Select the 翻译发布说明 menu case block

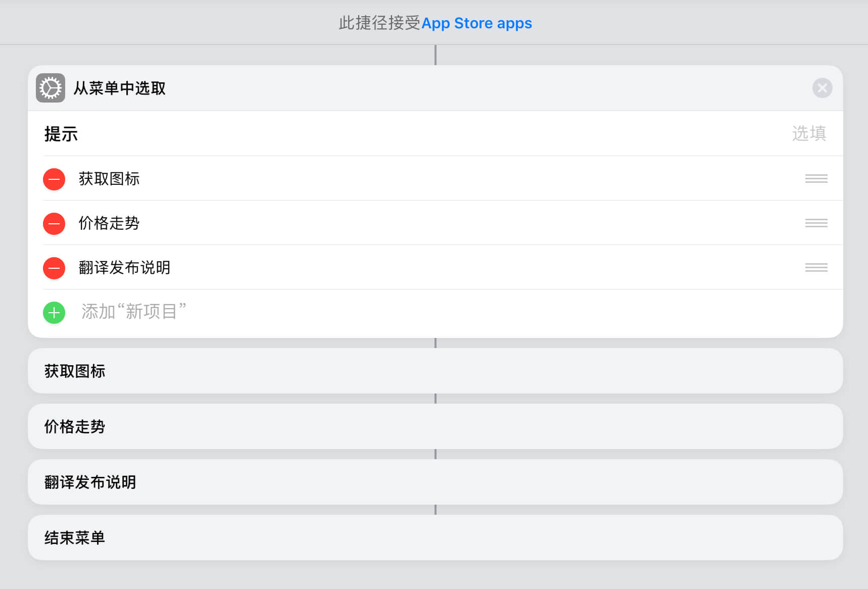coord(435,482)
